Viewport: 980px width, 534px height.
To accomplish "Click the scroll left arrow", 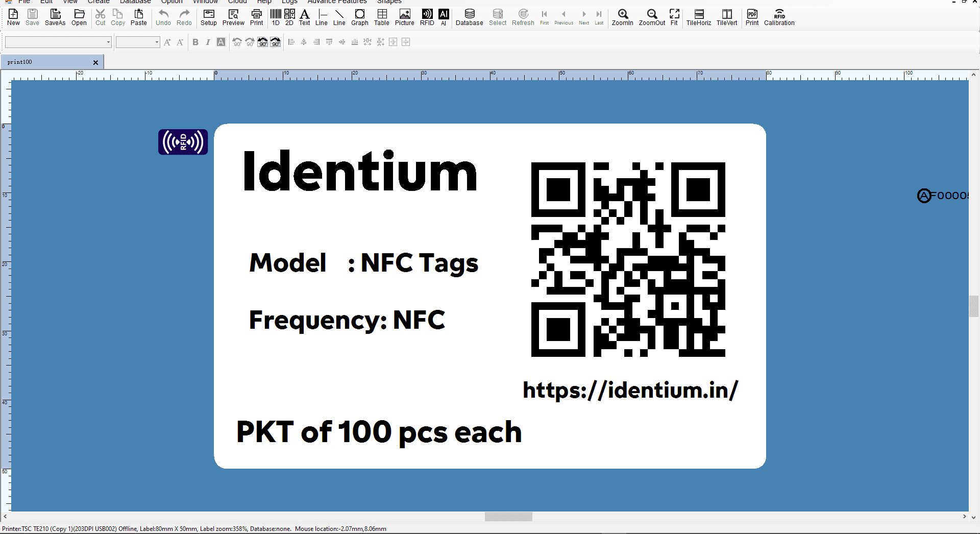I will (x=5, y=517).
